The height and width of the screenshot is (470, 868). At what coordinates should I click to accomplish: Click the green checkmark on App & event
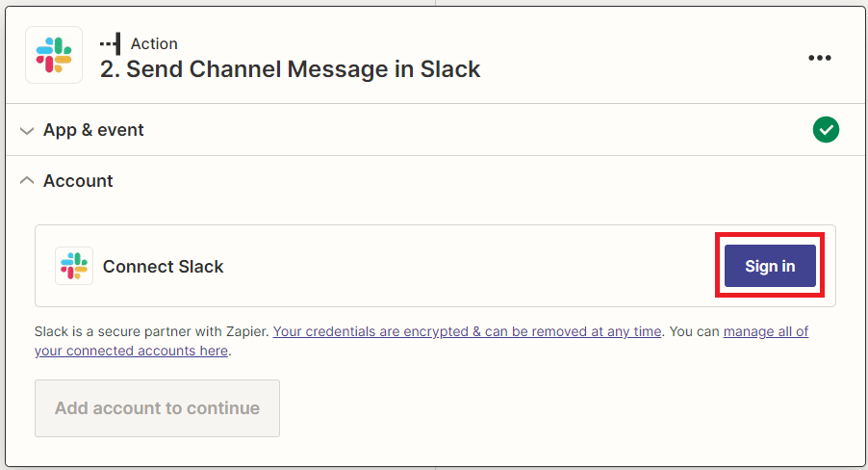(x=826, y=130)
